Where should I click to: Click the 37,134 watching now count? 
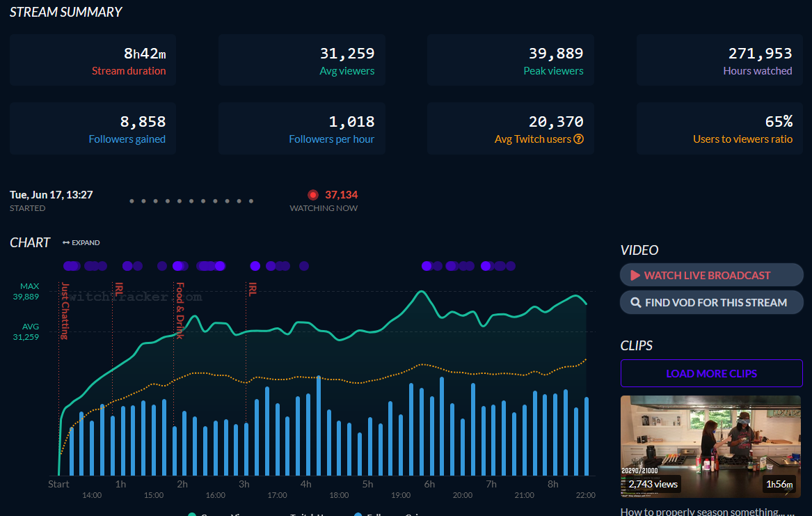pos(341,195)
